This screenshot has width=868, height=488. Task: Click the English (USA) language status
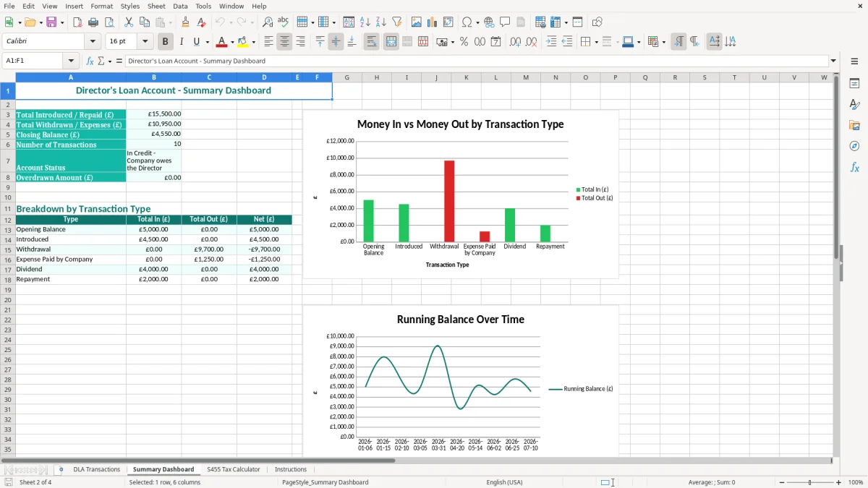point(504,482)
